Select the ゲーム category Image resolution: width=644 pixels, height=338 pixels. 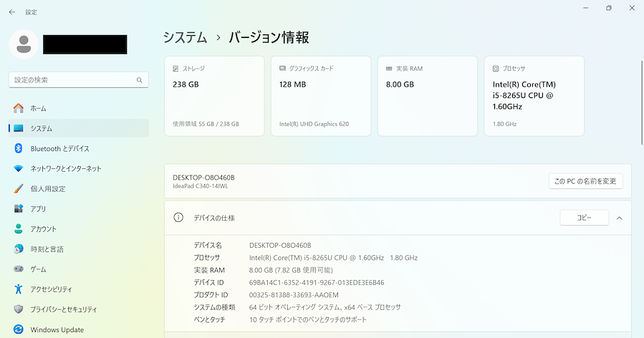38,269
